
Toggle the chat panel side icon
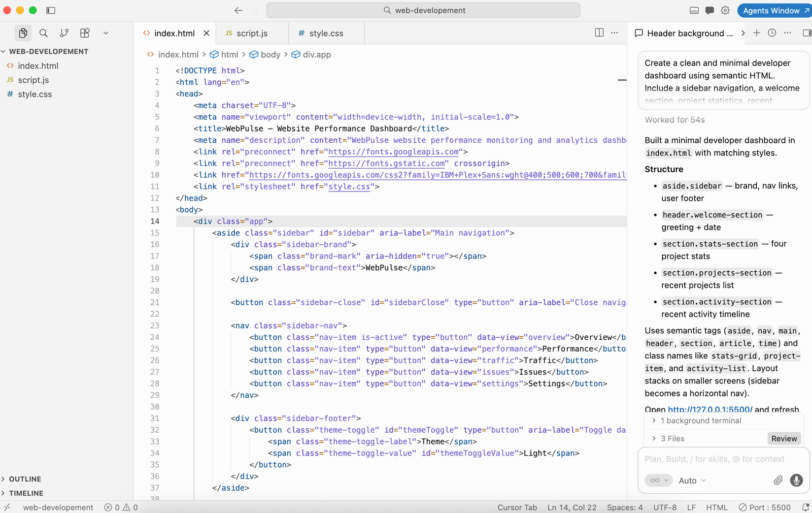point(807,33)
